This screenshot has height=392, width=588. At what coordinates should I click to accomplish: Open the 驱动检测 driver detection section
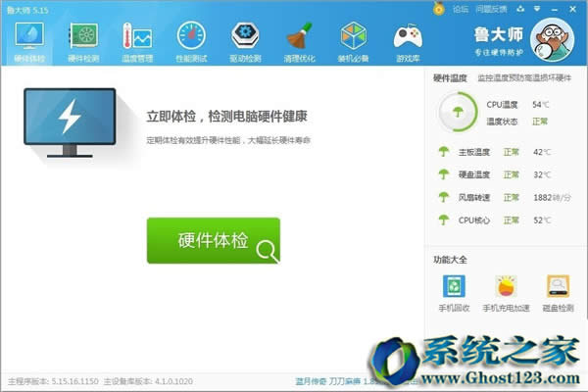(245, 42)
